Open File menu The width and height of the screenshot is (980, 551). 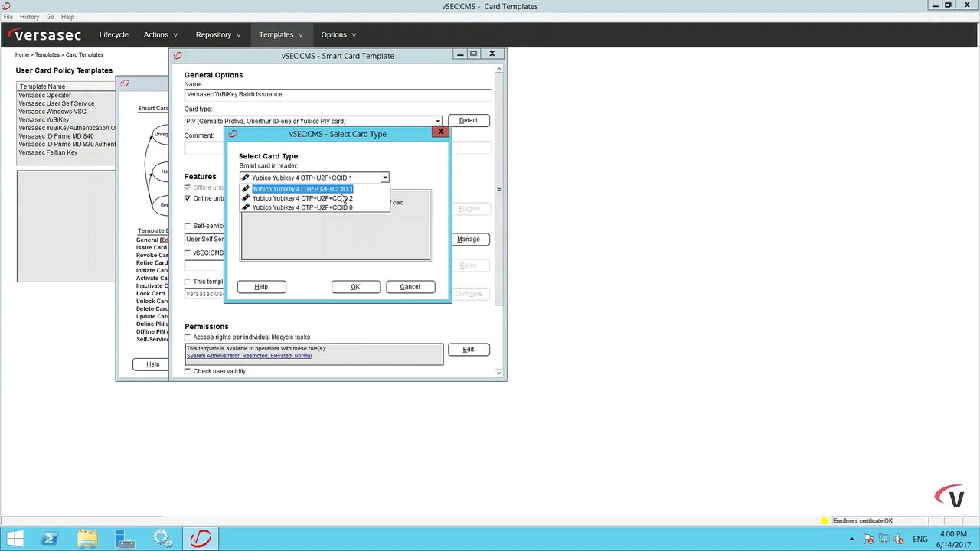coord(8,17)
